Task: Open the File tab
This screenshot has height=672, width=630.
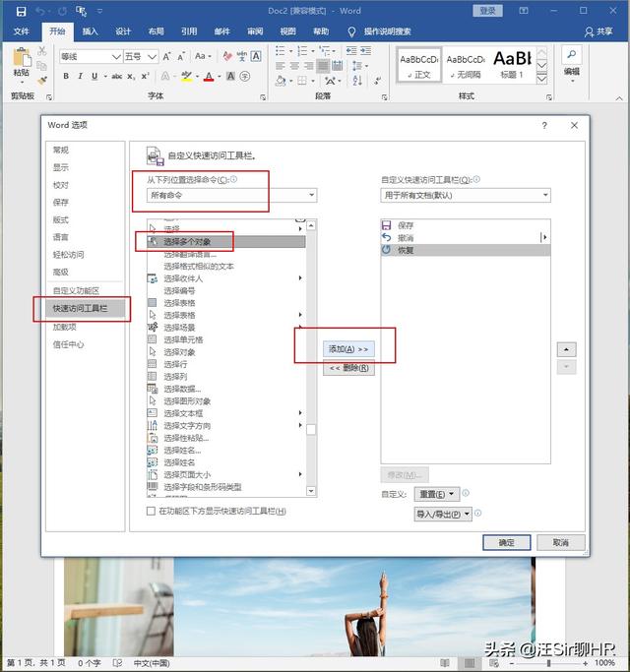Action: point(21,31)
